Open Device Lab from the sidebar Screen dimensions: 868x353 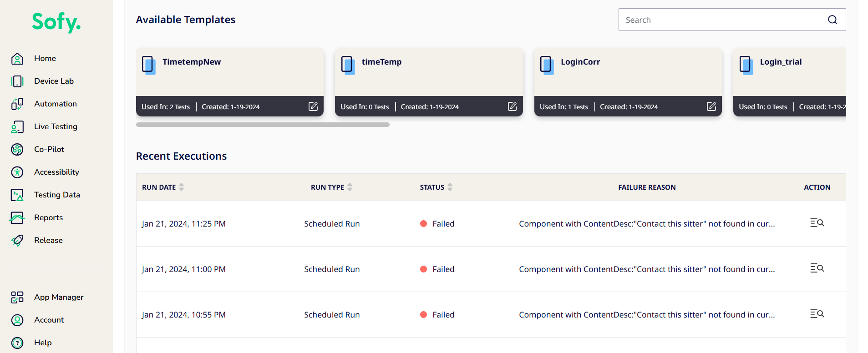pyautogui.click(x=54, y=81)
